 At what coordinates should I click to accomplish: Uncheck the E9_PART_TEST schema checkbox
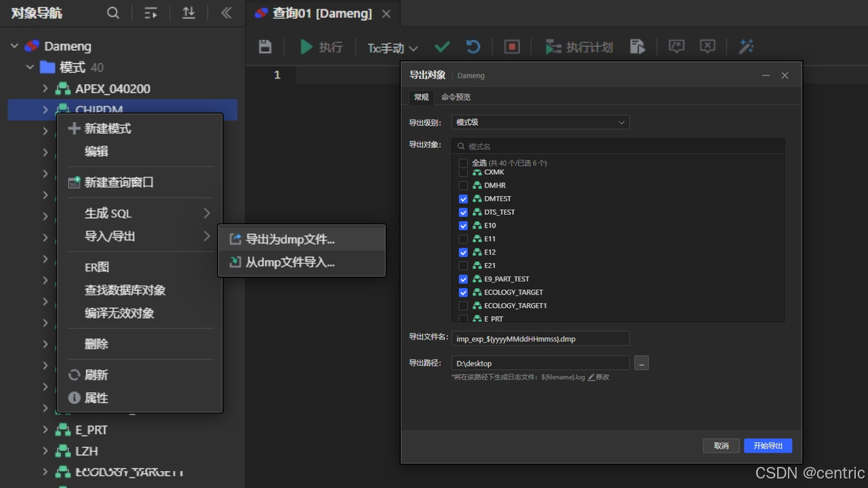[463, 279]
